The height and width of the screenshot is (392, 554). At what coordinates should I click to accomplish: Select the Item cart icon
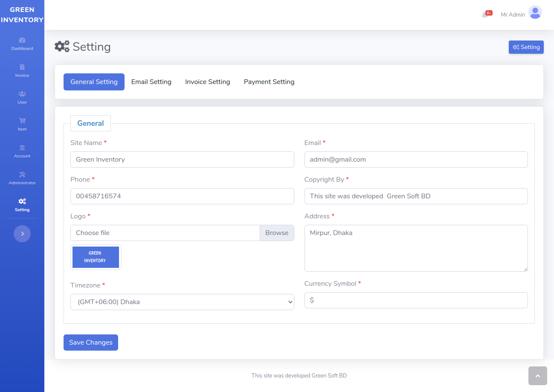[22, 121]
